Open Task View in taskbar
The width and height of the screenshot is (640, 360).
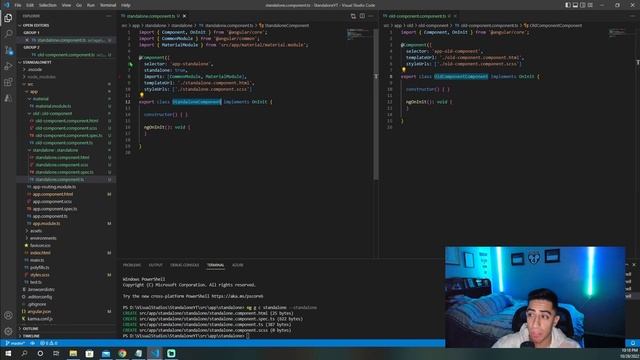click(56, 353)
